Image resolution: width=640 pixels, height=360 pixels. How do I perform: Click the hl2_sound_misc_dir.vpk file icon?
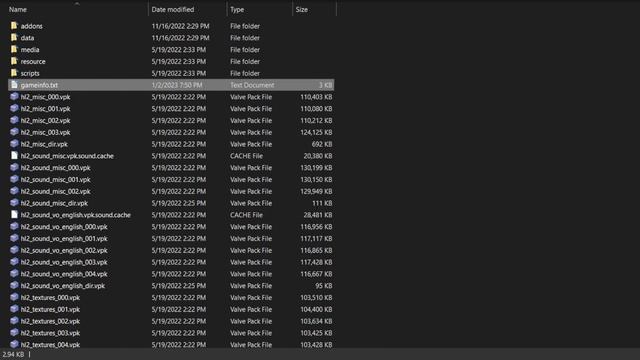coord(14,203)
